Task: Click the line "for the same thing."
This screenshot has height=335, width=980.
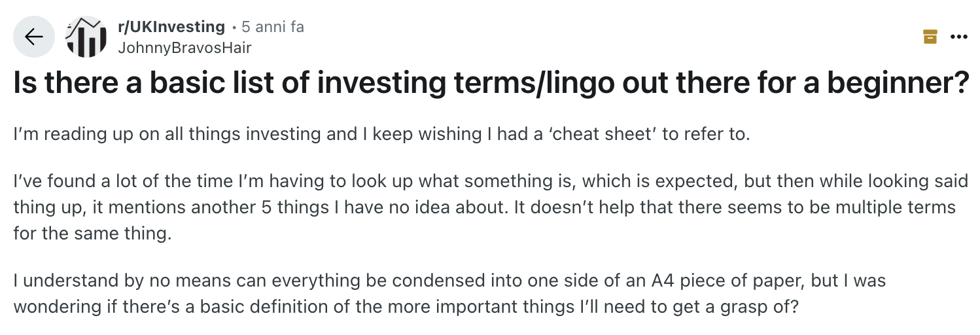Action: coord(92,233)
